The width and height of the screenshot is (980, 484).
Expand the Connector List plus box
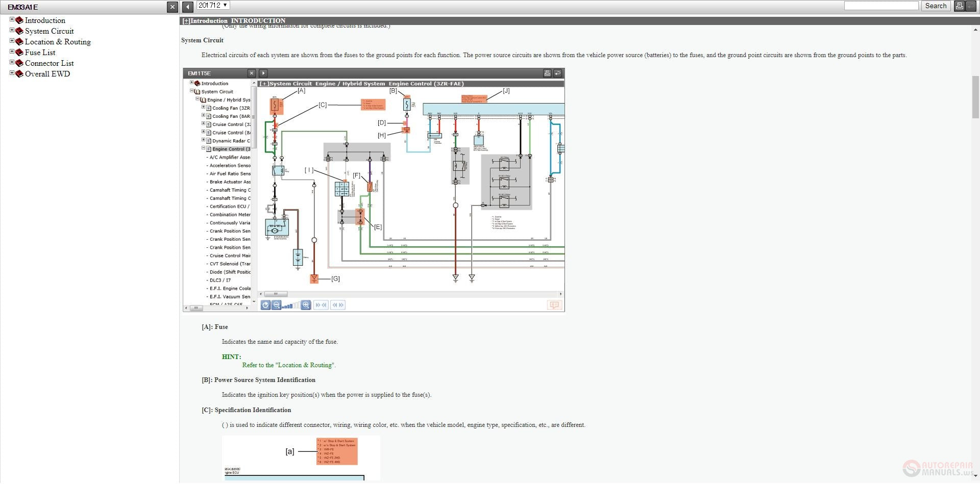pyautogui.click(x=12, y=62)
